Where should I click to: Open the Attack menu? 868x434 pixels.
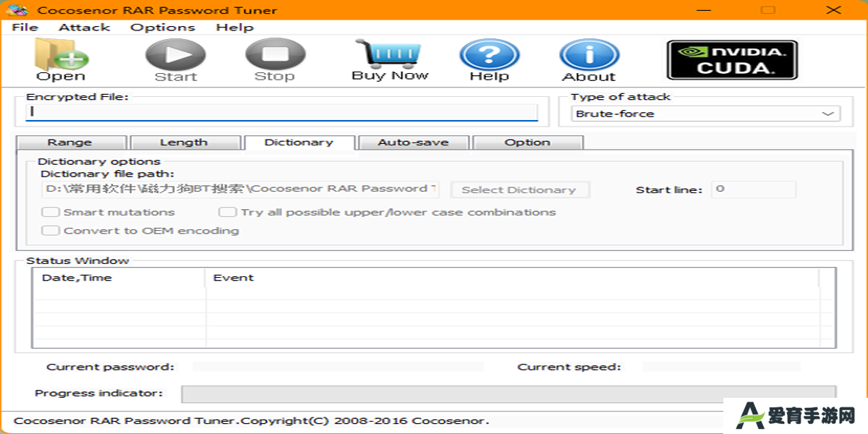click(85, 27)
